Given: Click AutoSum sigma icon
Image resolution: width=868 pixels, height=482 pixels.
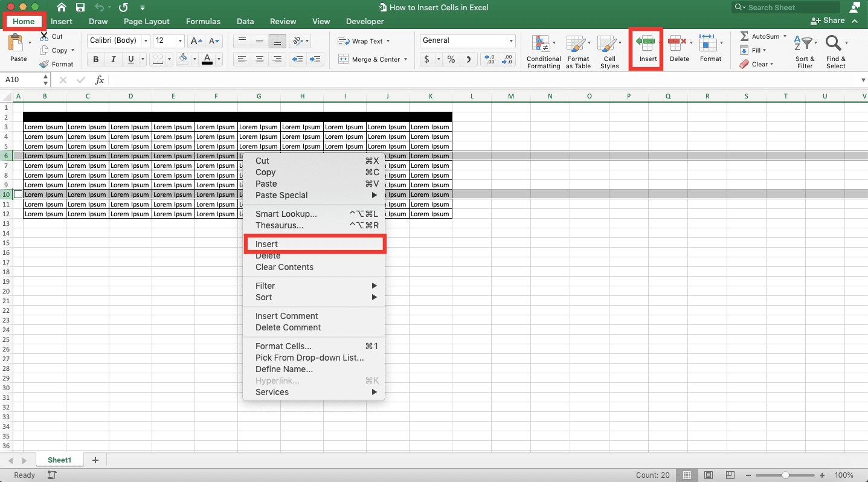Looking at the screenshot, I should [x=744, y=37].
